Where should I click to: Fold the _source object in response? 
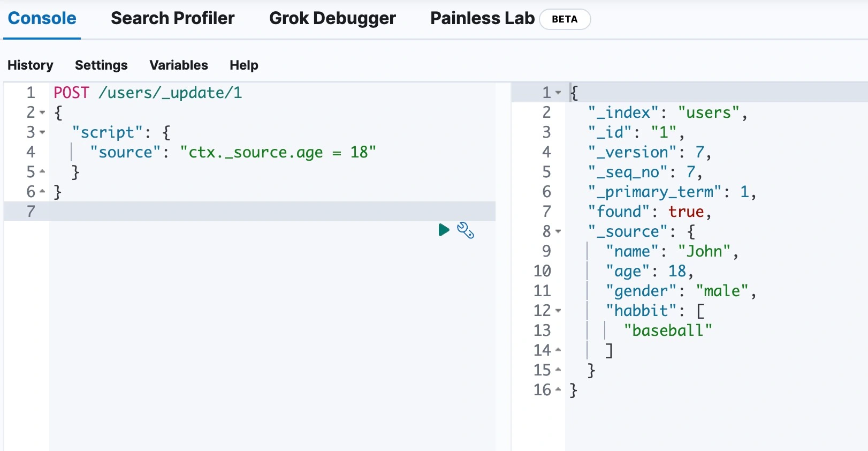[x=558, y=231]
